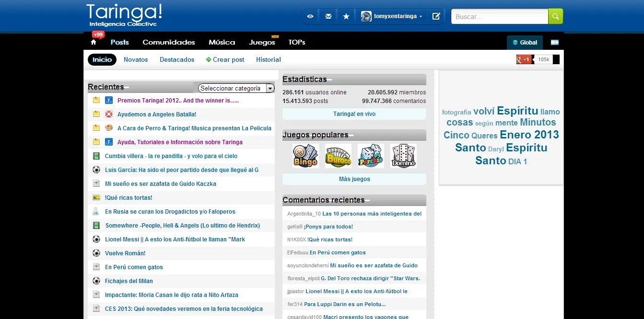The height and width of the screenshot is (319, 644).
Task: Go to home via house icon
Action: 94,42
